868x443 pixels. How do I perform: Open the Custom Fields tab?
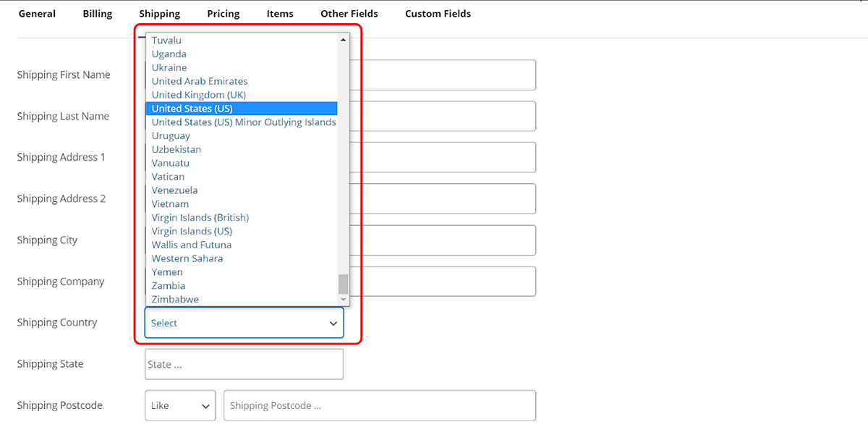[438, 14]
